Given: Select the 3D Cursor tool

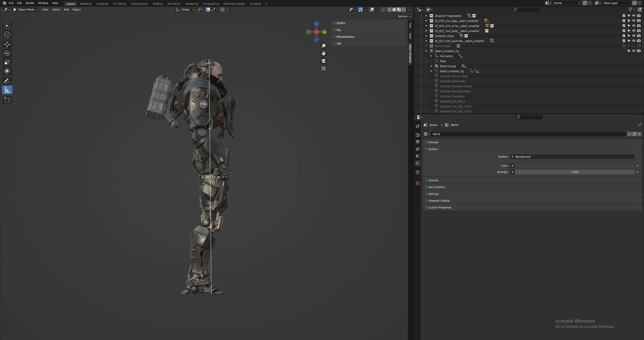Looking at the screenshot, I should click(7, 34).
